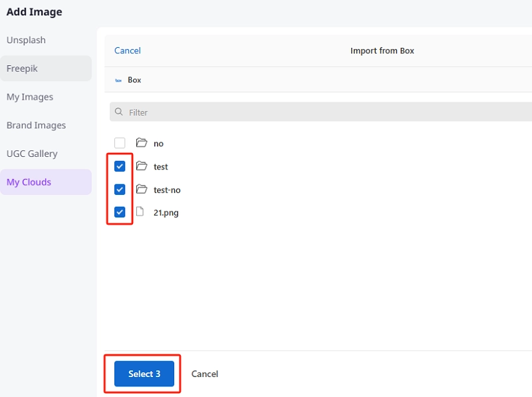Uncheck the "test" folder checkbox
This screenshot has width=532, height=397.
pos(120,166)
